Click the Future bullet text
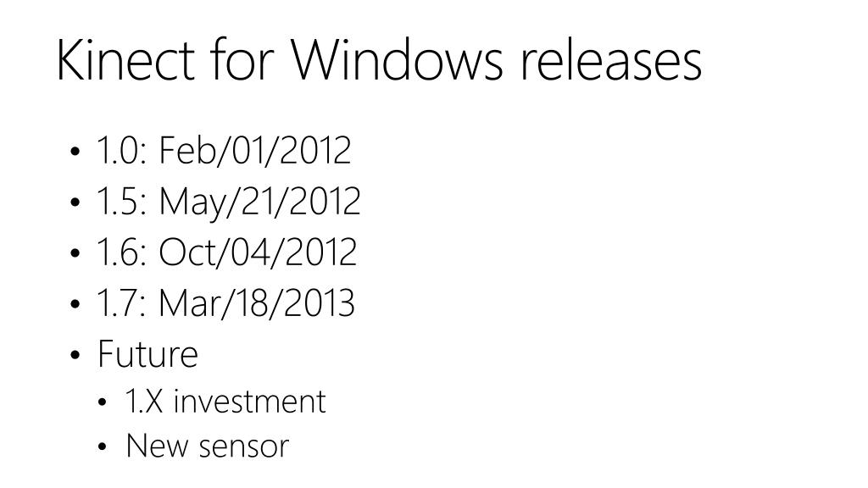868x488 pixels. pos(147,354)
